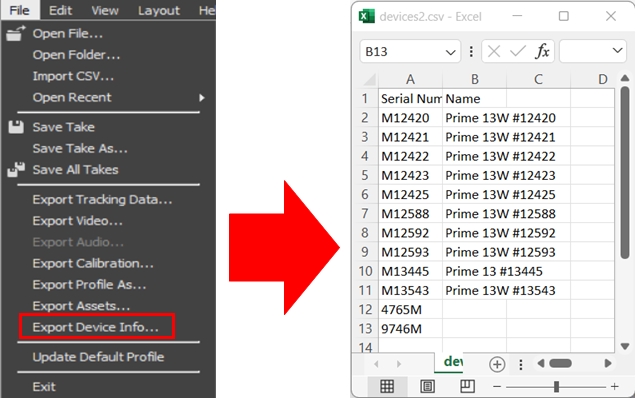Add a new sheet with plus icon

(497, 364)
